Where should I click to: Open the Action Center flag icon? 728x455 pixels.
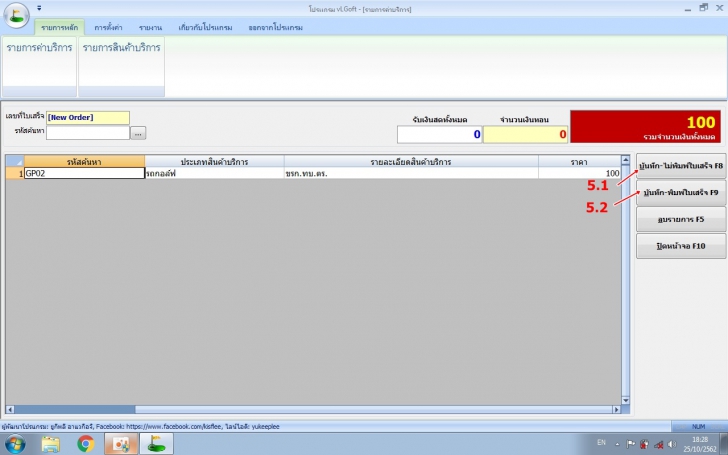(x=630, y=444)
